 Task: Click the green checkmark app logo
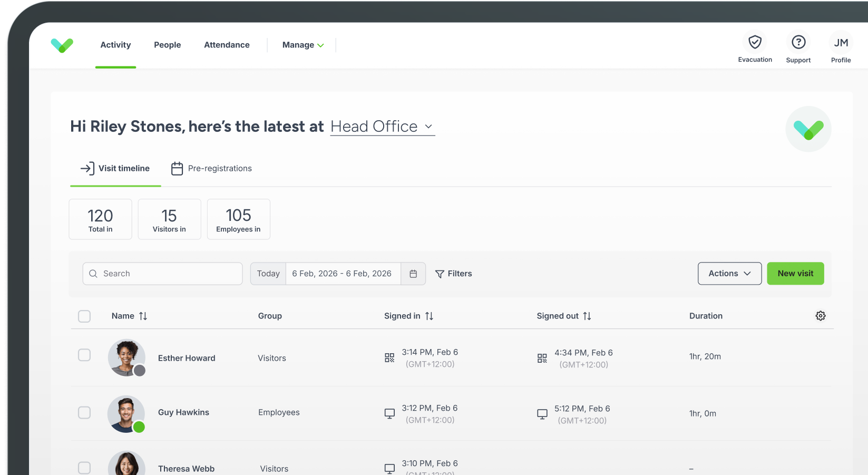62,45
